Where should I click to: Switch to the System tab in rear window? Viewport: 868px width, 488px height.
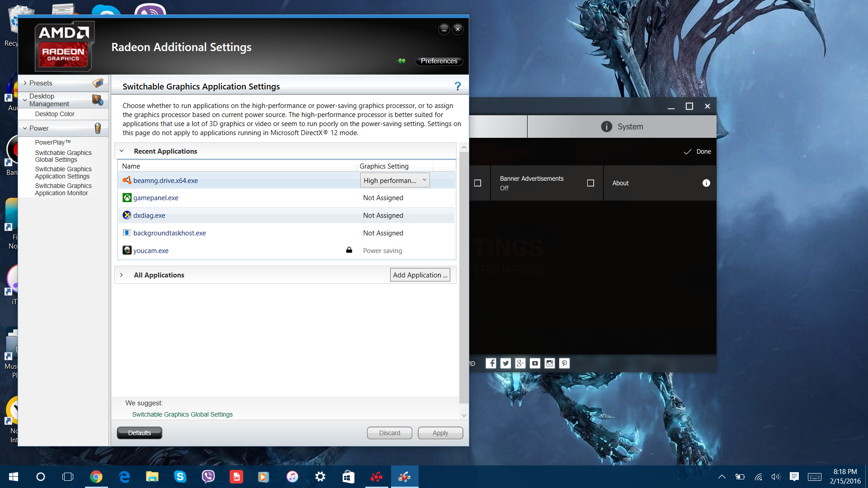(622, 127)
